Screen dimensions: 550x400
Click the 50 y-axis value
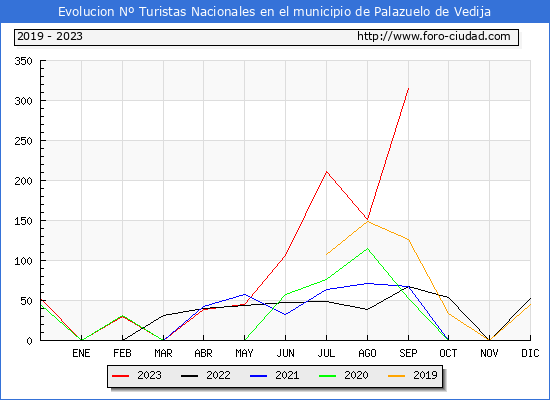click(x=27, y=301)
